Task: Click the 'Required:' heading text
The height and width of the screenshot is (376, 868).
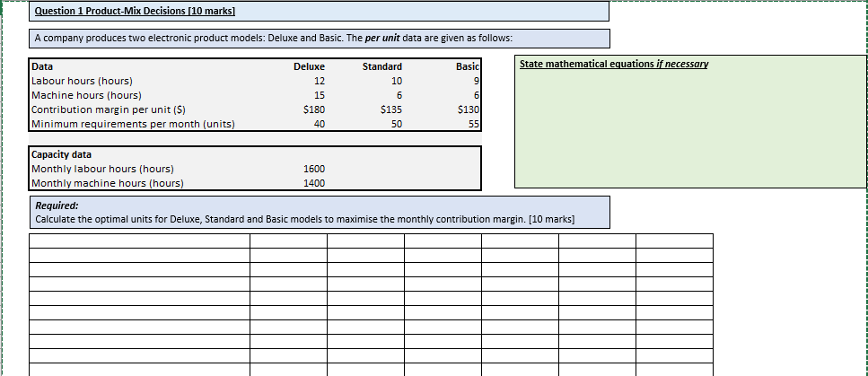Action: pyautogui.click(x=57, y=205)
